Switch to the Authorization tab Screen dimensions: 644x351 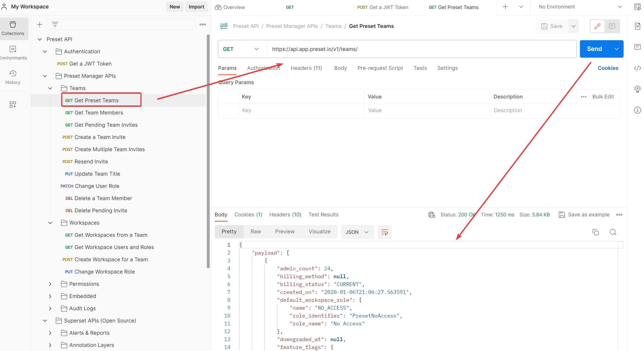tap(263, 68)
